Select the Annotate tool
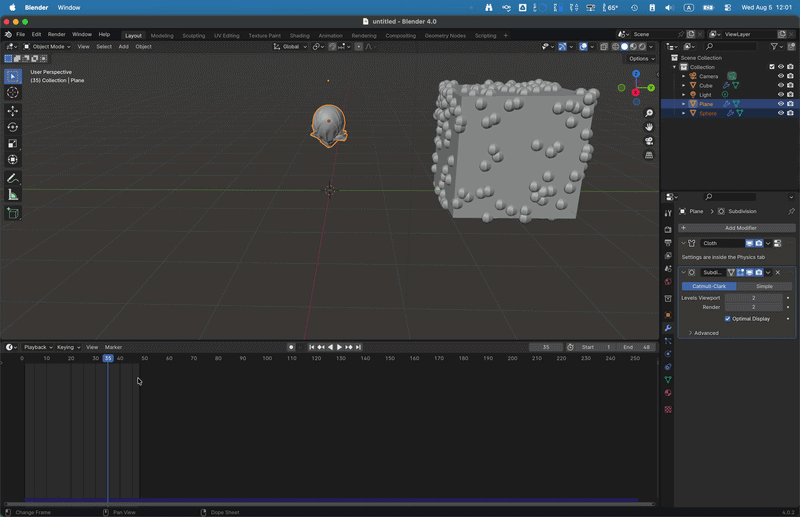 [x=13, y=179]
